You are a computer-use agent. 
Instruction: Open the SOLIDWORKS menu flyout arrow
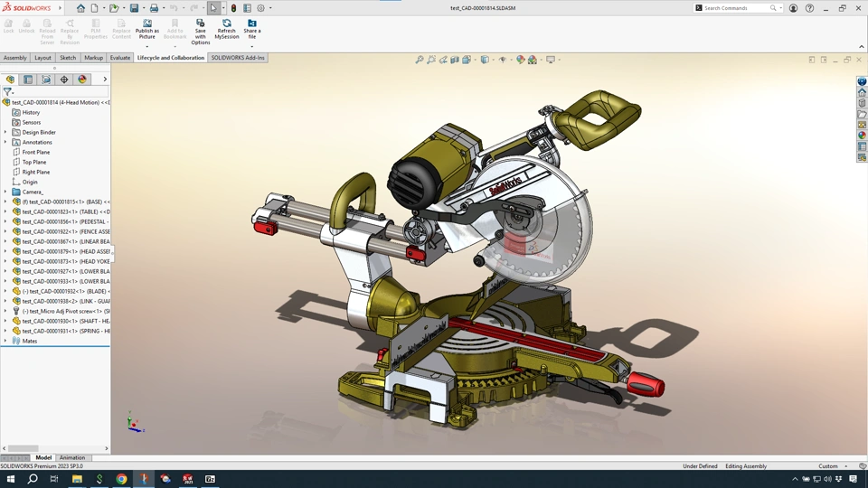pos(60,8)
